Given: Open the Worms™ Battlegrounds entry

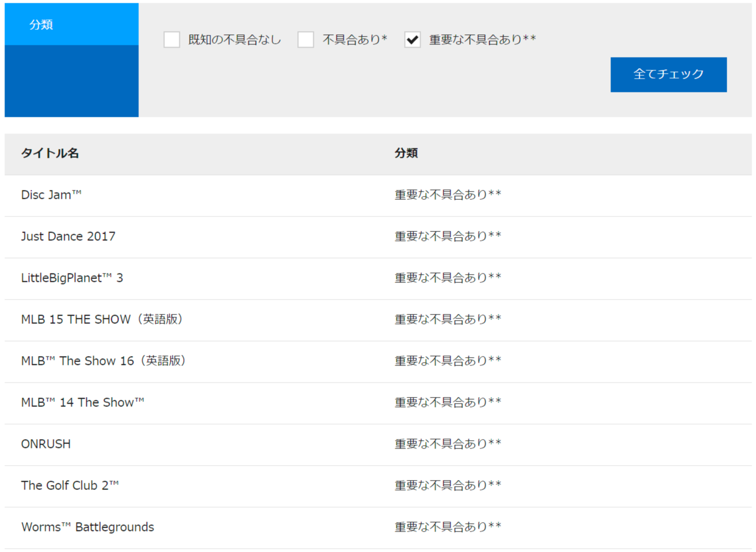Looking at the screenshot, I should 87,527.
